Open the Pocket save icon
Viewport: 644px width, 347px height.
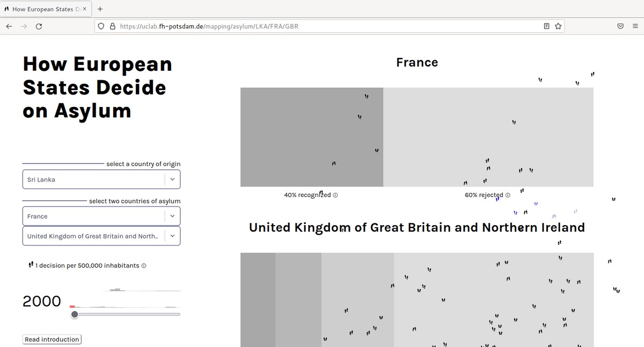pos(620,26)
